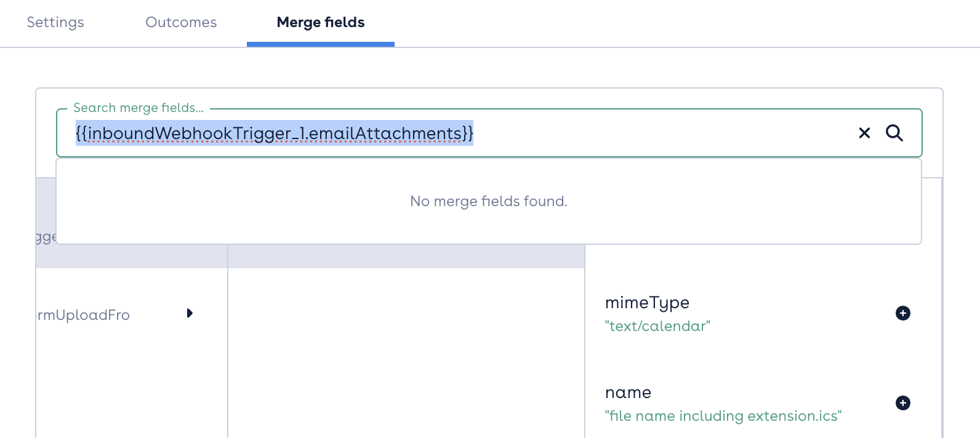Clear the search with the X icon

864,133
